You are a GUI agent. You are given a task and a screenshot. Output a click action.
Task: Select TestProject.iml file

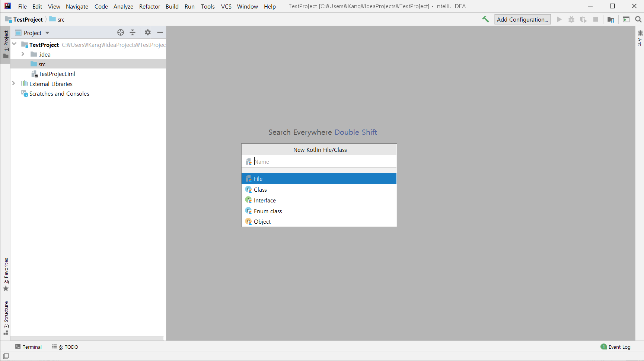(88, 74)
